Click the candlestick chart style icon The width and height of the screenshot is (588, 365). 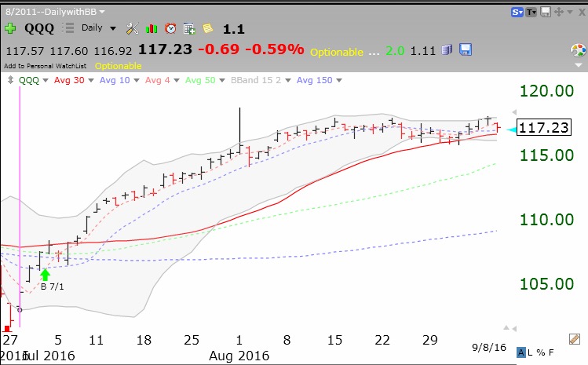click(152, 28)
